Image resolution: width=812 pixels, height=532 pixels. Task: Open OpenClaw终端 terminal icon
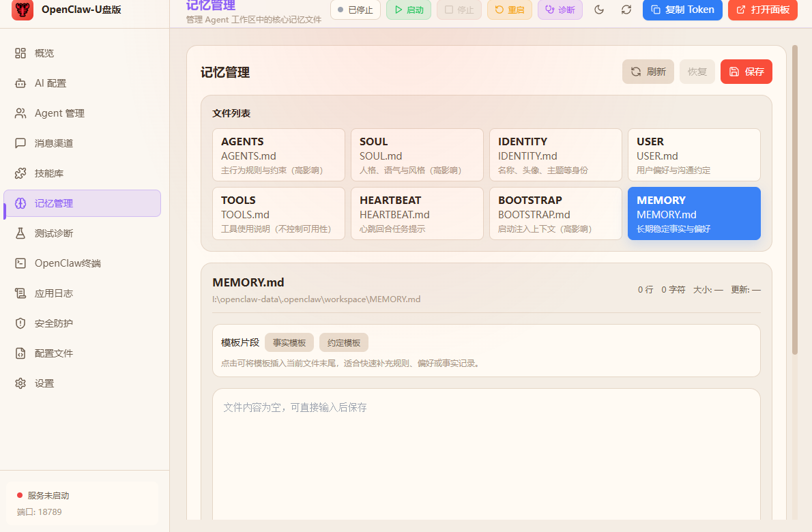(x=20, y=263)
